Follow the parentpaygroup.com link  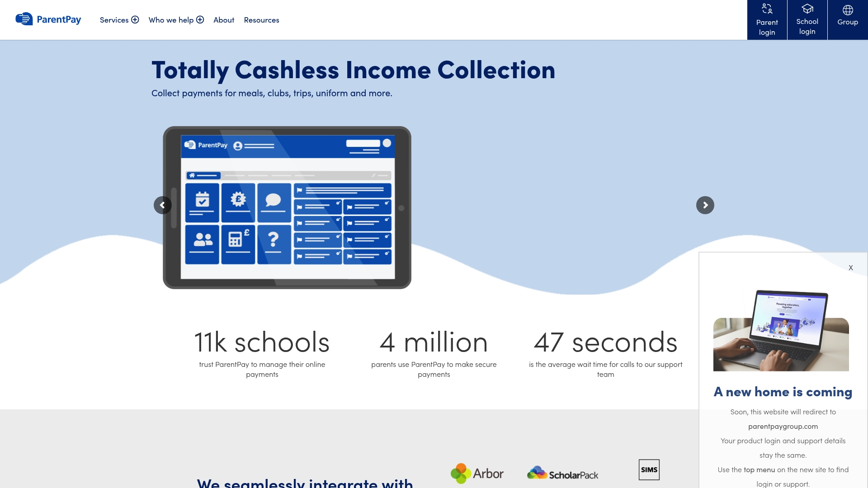[x=783, y=426]
